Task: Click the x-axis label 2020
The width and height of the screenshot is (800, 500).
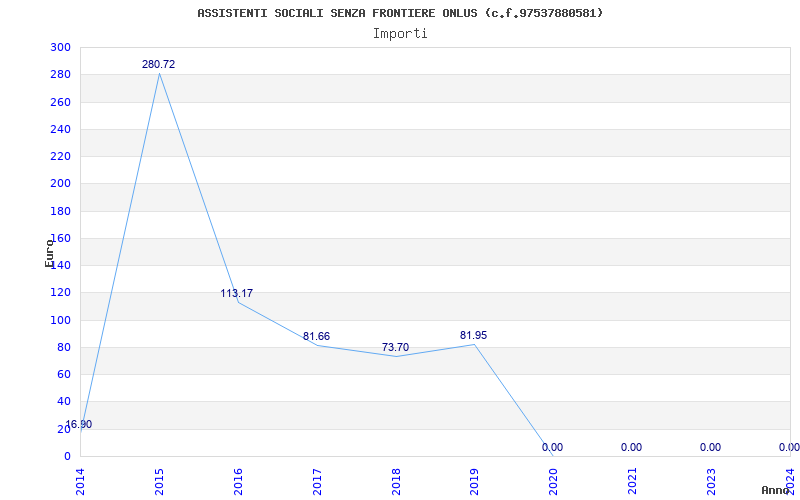Action: click(553, 482)
